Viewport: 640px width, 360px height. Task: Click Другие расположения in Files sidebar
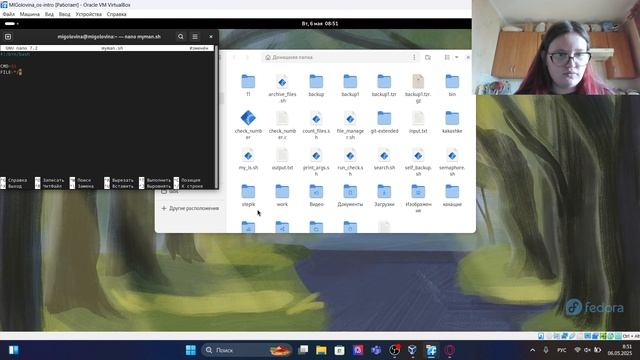coord(190,208)
